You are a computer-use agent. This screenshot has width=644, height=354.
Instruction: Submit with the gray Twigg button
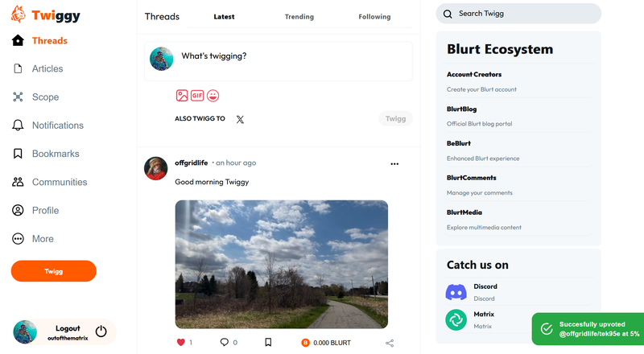pyautogui.click(x=395, y=119)
